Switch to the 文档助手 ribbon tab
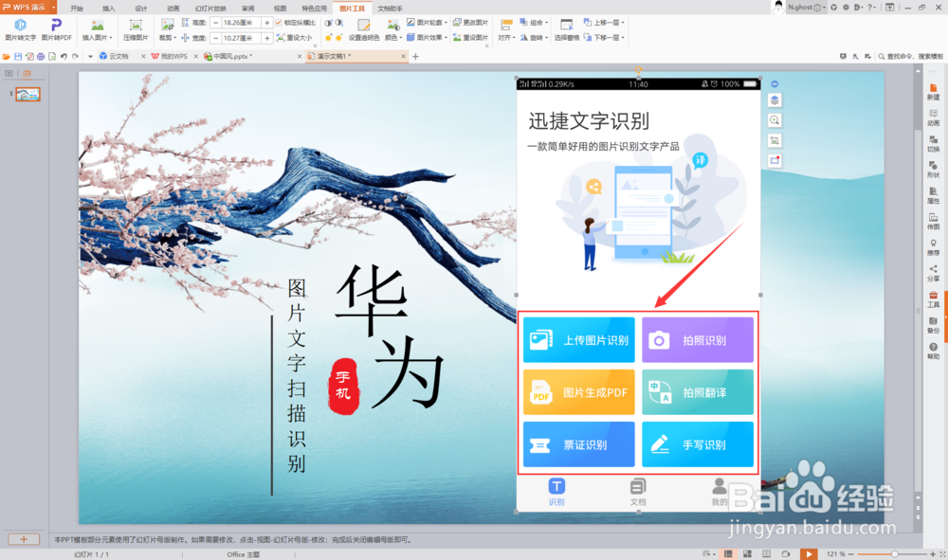This screenshot has height=560, width=948. [390, 9]
